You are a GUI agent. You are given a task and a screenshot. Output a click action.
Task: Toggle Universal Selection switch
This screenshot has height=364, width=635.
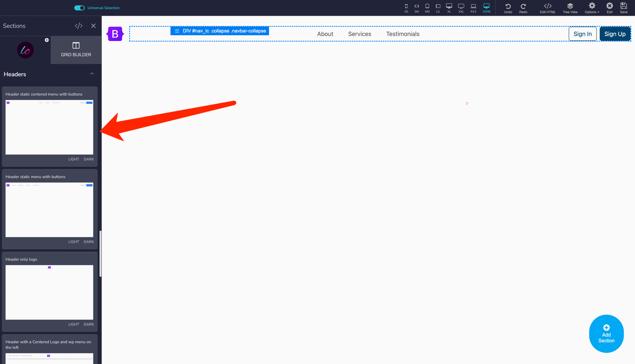tap(79, 8)
